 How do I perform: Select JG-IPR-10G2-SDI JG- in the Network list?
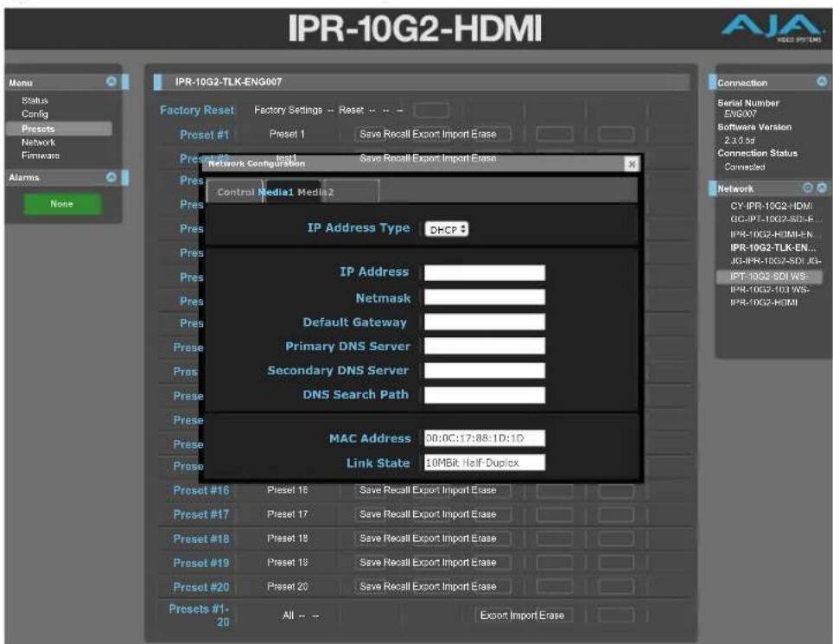[x=775, y=261]
